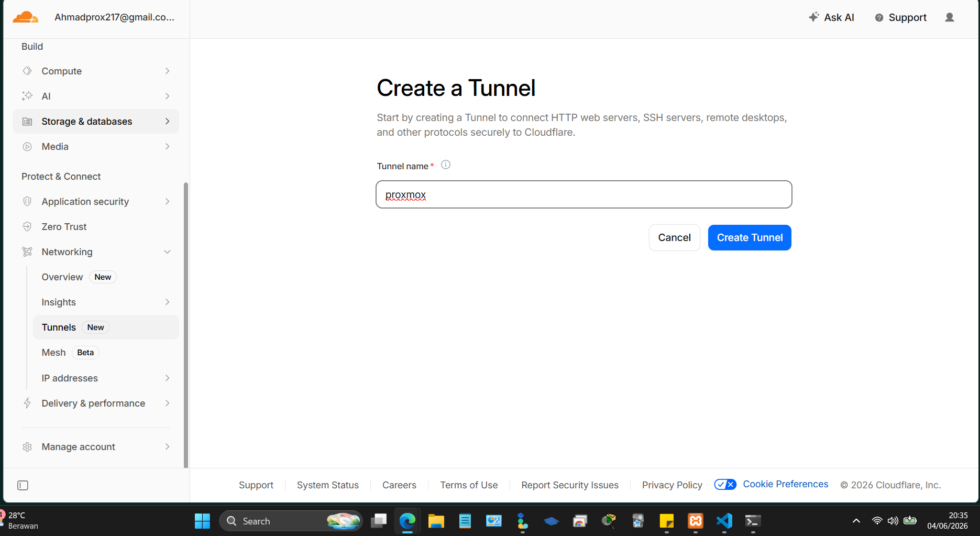
Task: Click the taskbar Search box
Action: [291, 521]
